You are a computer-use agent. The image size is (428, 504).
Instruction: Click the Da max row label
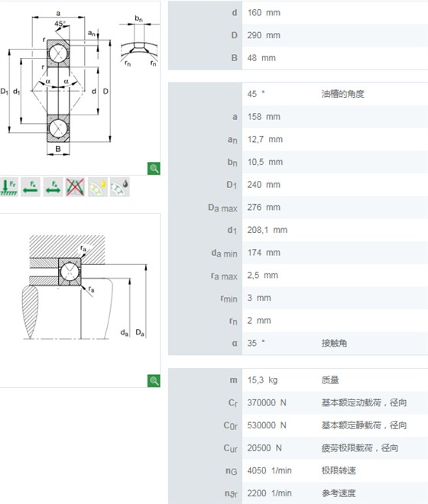[x=222, y=208]
